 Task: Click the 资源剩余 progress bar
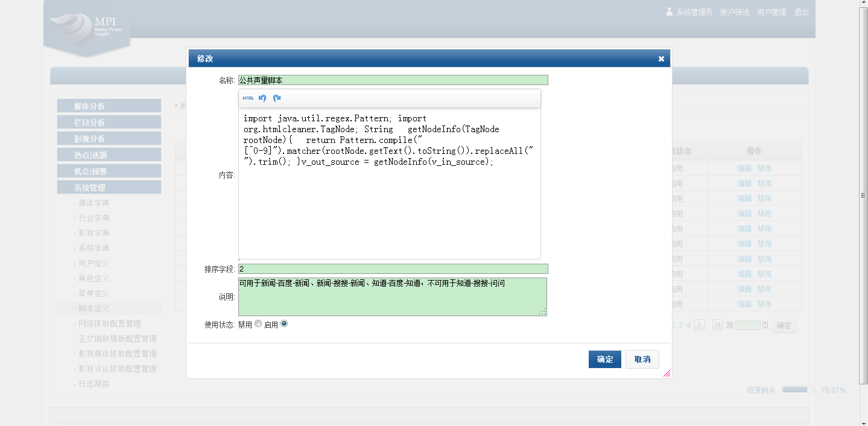[x=798, y=390]
